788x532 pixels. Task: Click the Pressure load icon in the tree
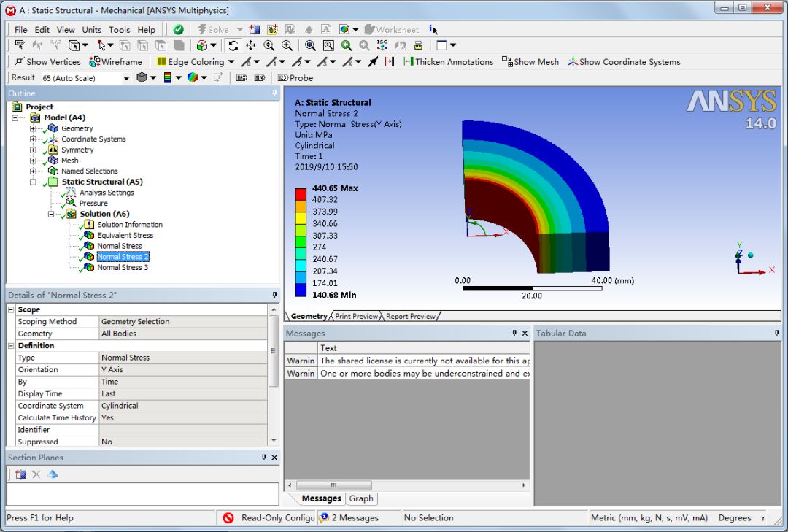[71, 203]
